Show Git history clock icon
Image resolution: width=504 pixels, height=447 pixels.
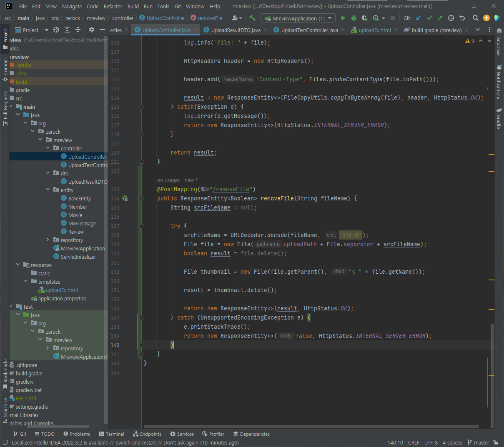(451, 18)
